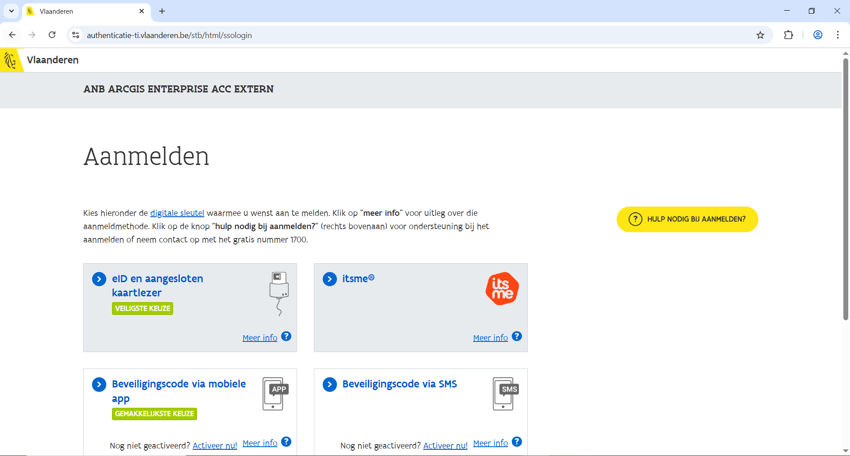Open the Extensions puzzle icon
This screenshot has height=456, width=850.
788,35
